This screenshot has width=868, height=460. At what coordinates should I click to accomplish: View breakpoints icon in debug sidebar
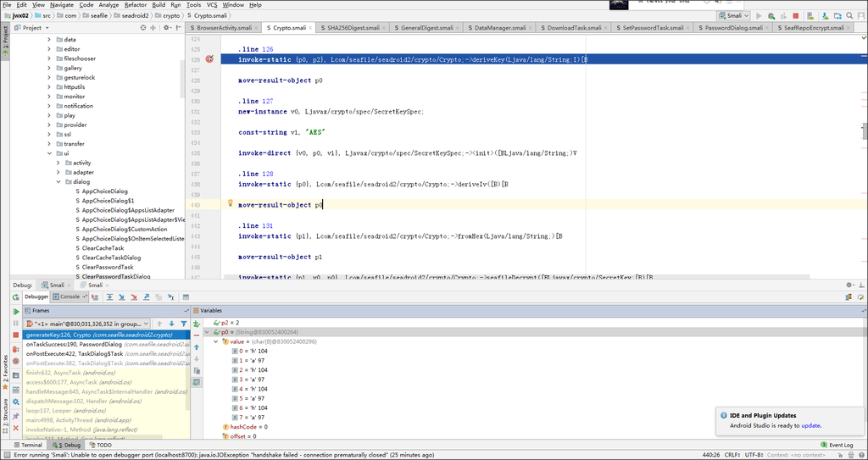click(x=16, y=349)
